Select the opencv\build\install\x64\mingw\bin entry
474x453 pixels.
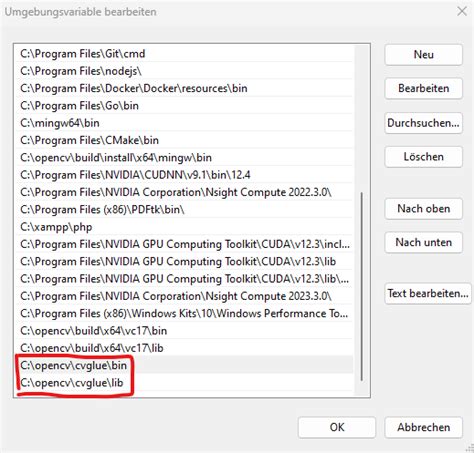184,158
